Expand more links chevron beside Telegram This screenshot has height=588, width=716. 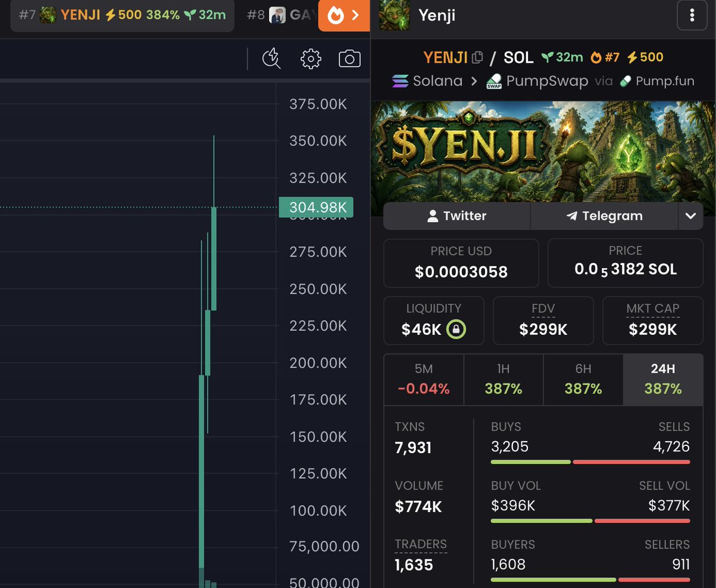click(691, 216)
